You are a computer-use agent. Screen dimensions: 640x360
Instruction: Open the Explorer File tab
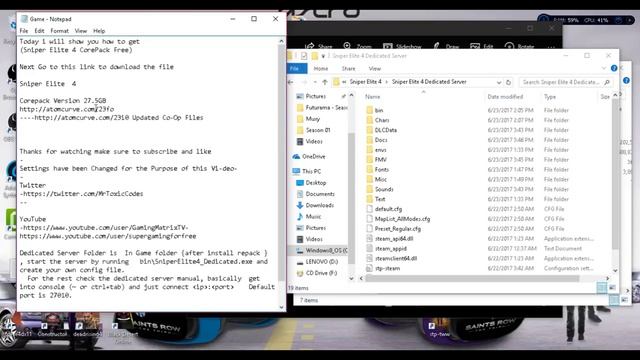297,69
